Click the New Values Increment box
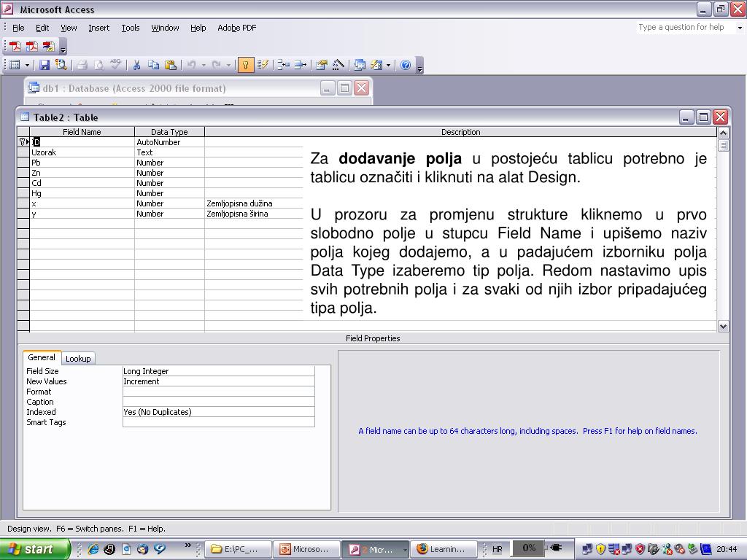The image size is (747, 560). 219,381
